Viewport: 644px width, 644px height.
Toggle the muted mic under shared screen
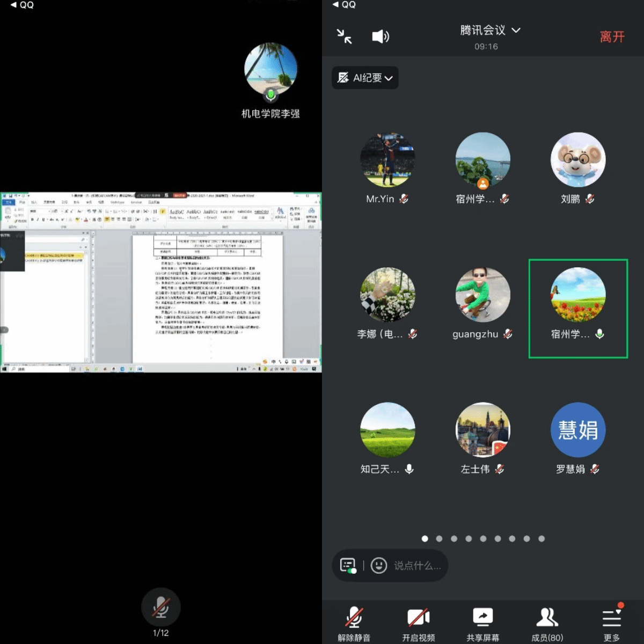[160, 607]
